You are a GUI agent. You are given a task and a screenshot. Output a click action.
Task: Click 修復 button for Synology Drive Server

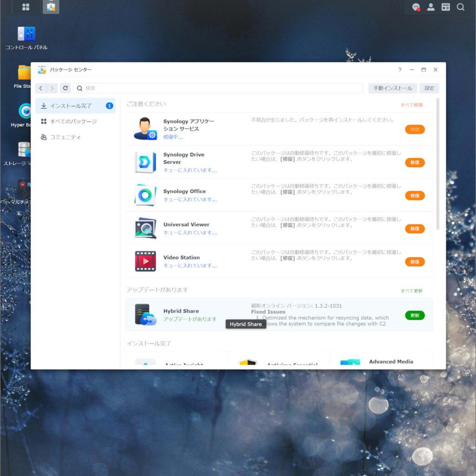pos(415,163)
